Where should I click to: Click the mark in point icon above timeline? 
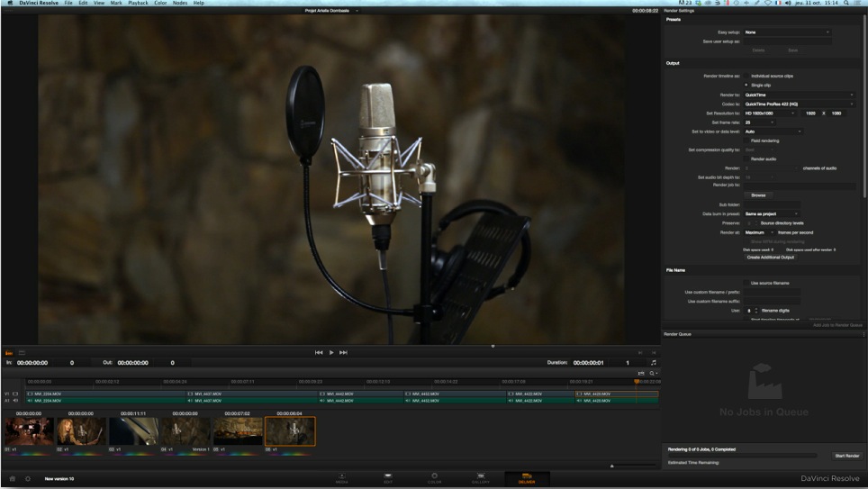point(640,353)
